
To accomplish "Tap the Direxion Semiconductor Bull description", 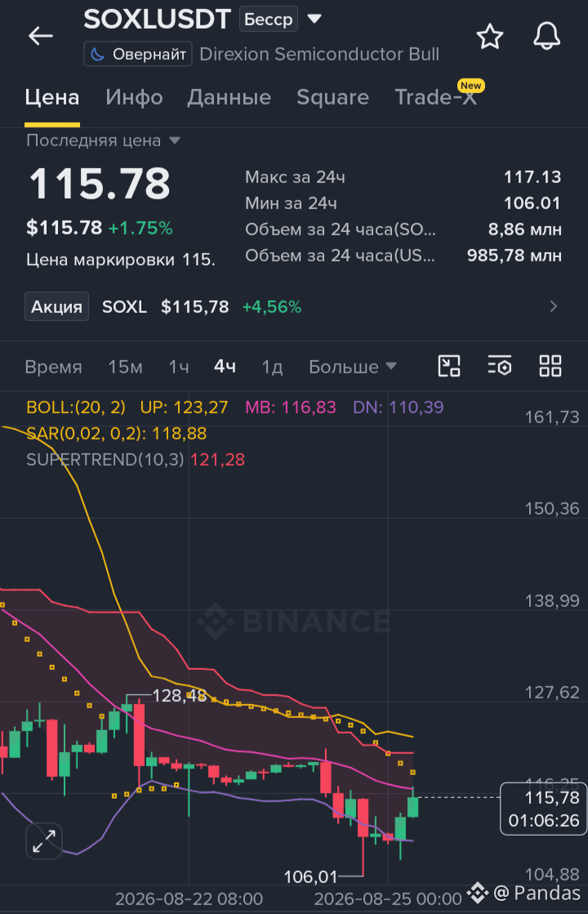I will tap(319, 54).
